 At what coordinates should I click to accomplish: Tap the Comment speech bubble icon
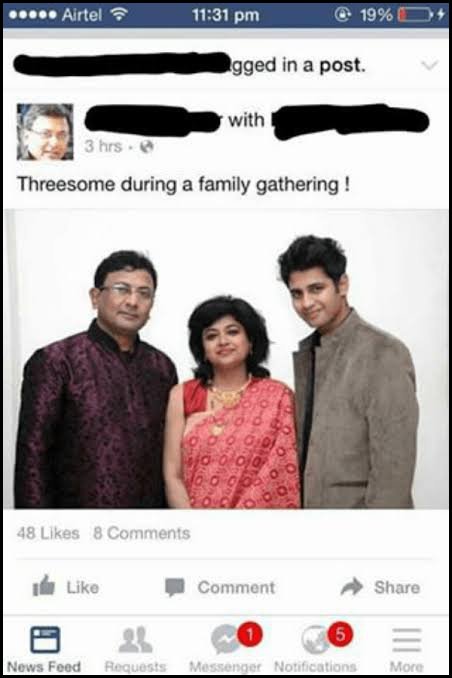tap(175, 588)
